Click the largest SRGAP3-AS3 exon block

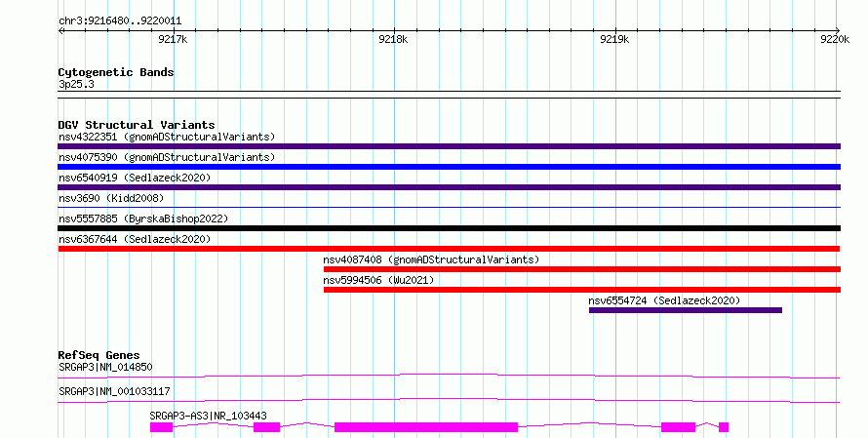coord(426,427)
